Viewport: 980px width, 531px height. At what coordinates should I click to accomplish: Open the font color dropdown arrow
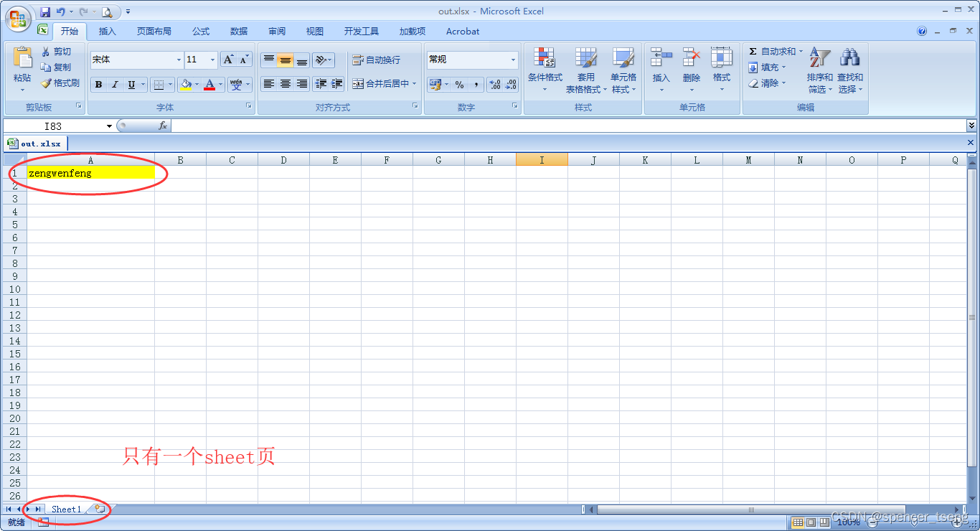point(221,85)
